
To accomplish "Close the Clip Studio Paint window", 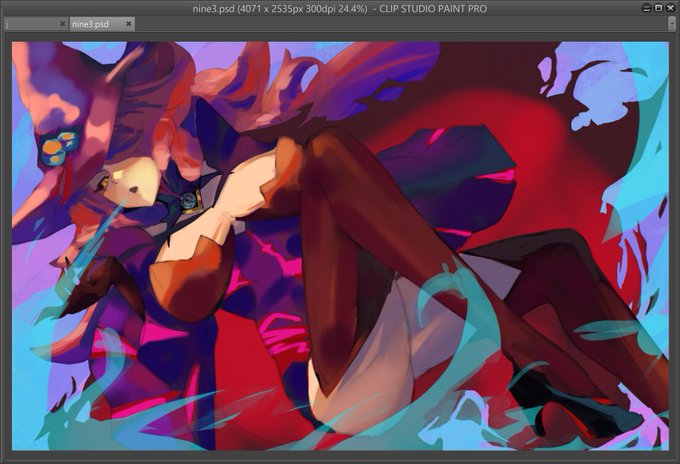I will [x=670, y=8].
